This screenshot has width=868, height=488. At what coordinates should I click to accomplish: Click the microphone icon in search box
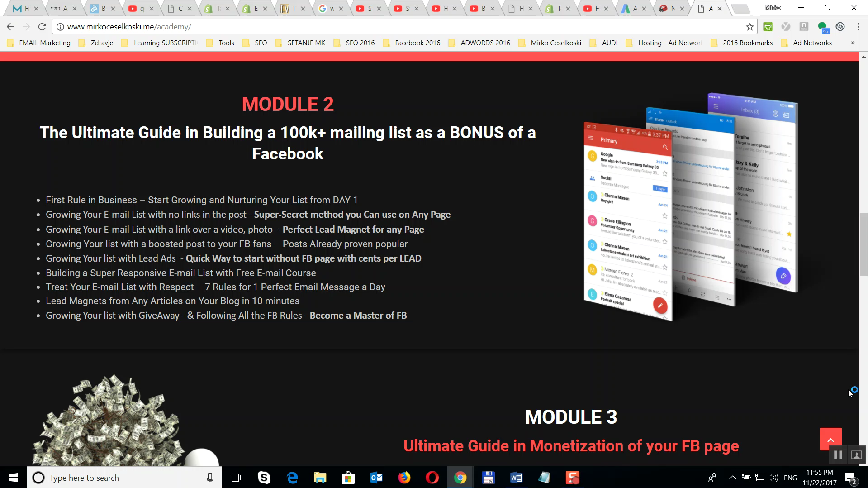[x=210, y=478]
